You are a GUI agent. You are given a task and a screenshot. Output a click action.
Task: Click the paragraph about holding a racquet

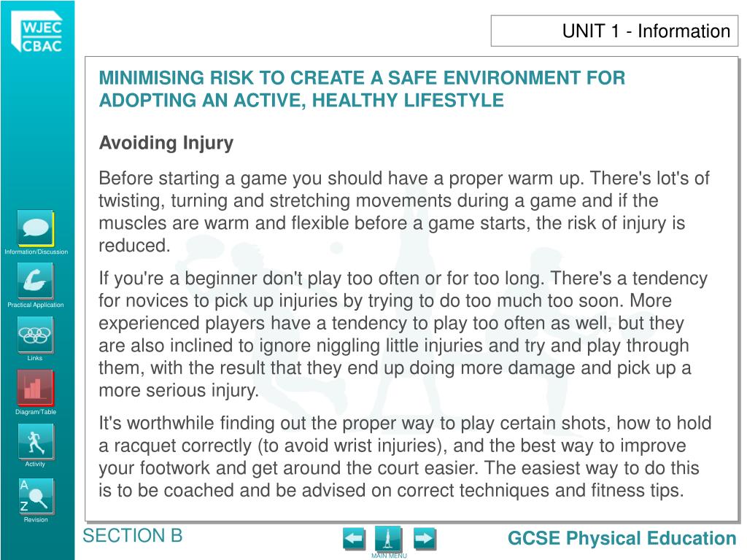405,456
